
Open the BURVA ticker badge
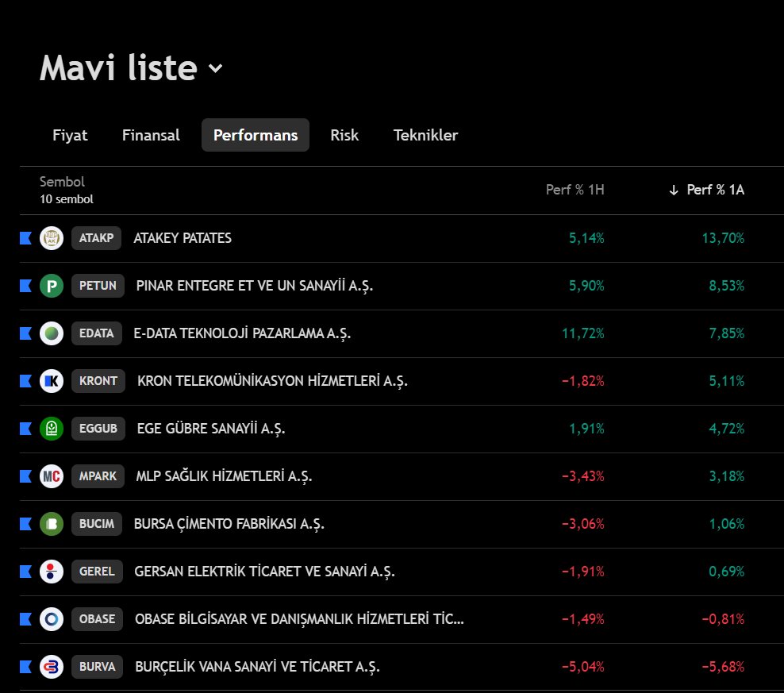pos(97,667)
